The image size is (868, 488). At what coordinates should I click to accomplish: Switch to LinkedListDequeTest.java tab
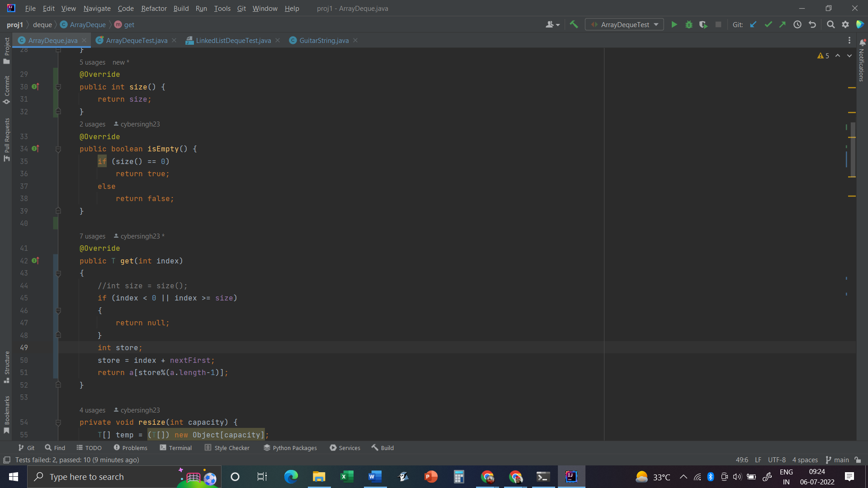click(x=233, y=41)
